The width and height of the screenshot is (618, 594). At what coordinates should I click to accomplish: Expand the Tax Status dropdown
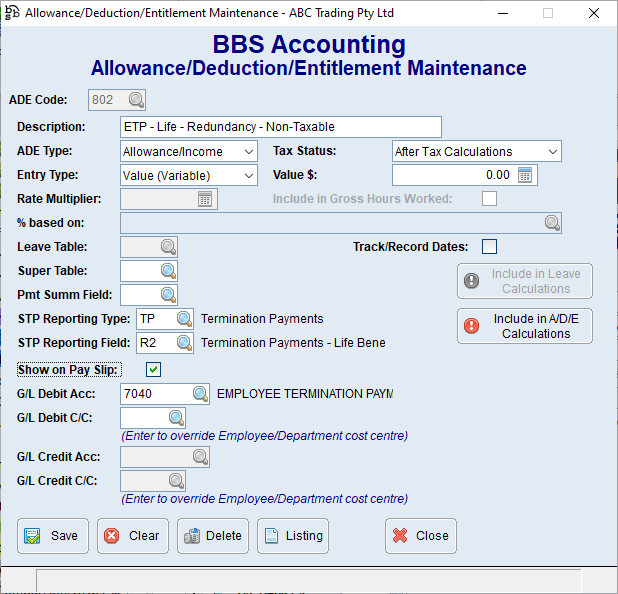click(x=553, y=152)
